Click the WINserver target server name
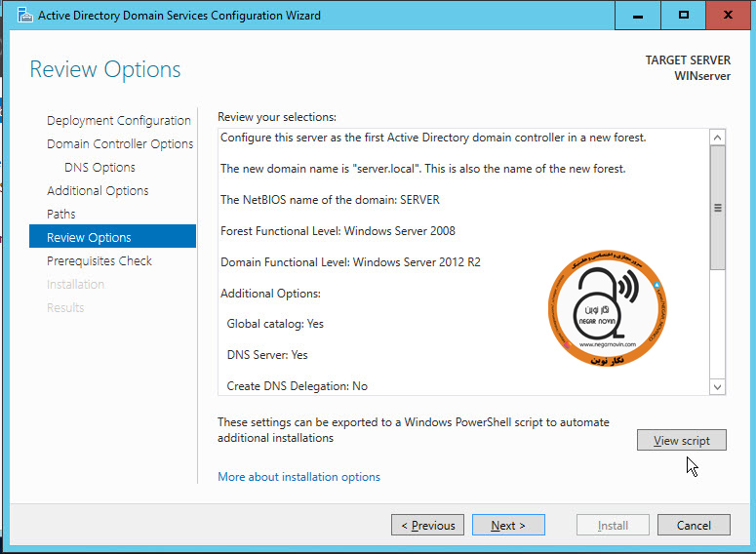 coord(702,76)
